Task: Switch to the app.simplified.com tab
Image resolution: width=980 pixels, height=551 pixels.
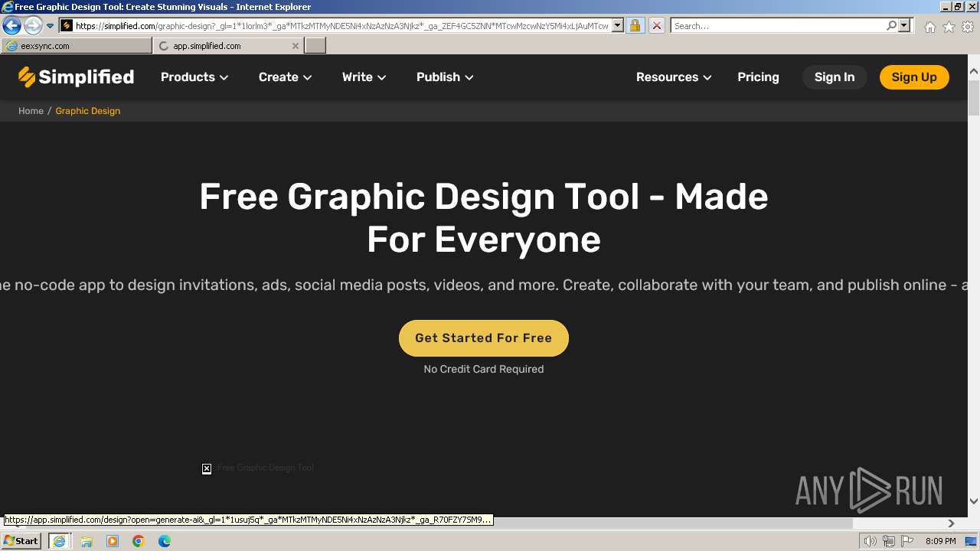Action: click(x=228, y=46)
